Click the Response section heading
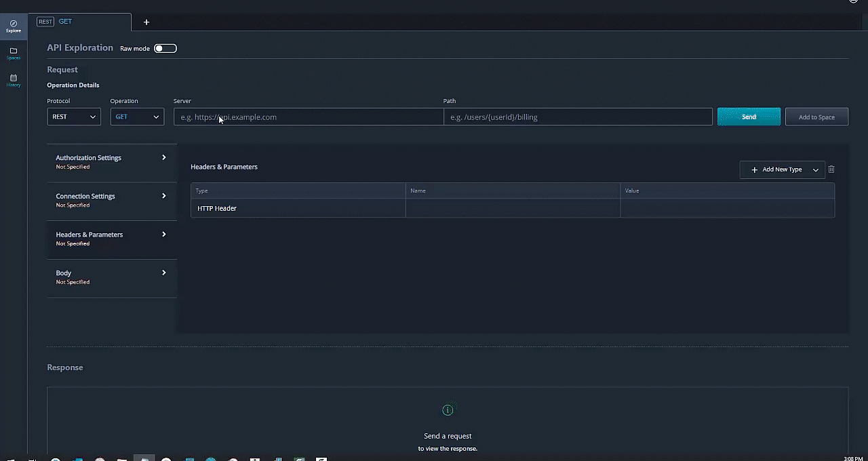The height and width of the screenshot is (461, 868). click(x=65, y=367)
